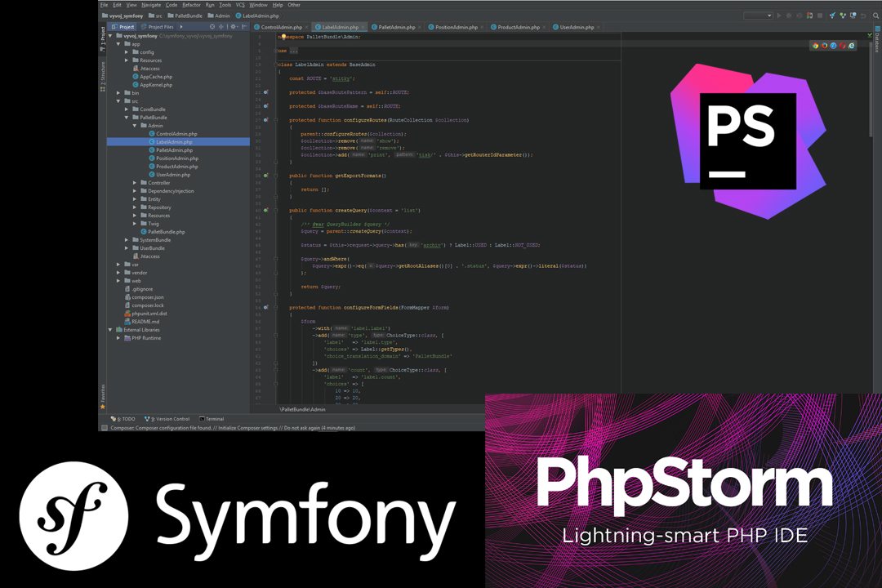882x588 pixels.
Task: Click the editor vertical scrollbar
Action: click(871, 90)
